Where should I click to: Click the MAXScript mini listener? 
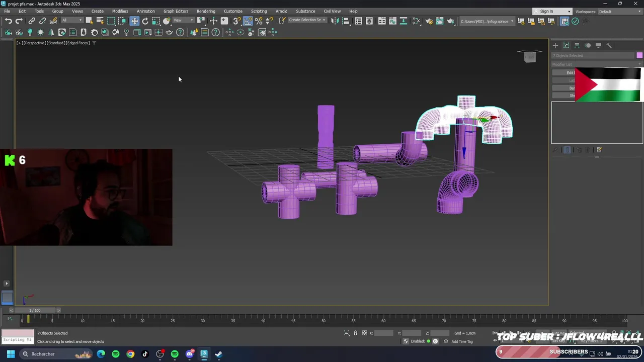coord(17,336)
